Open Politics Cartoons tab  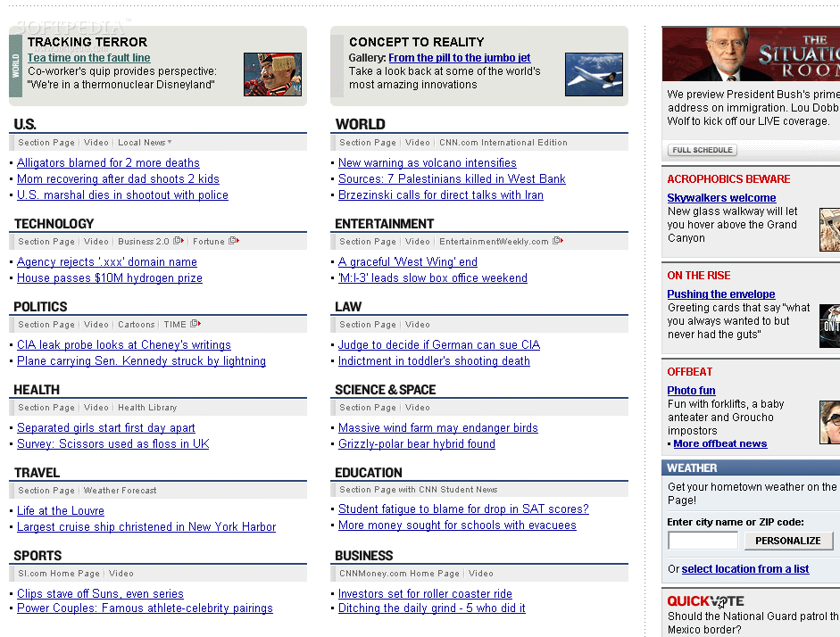[136, 325]
